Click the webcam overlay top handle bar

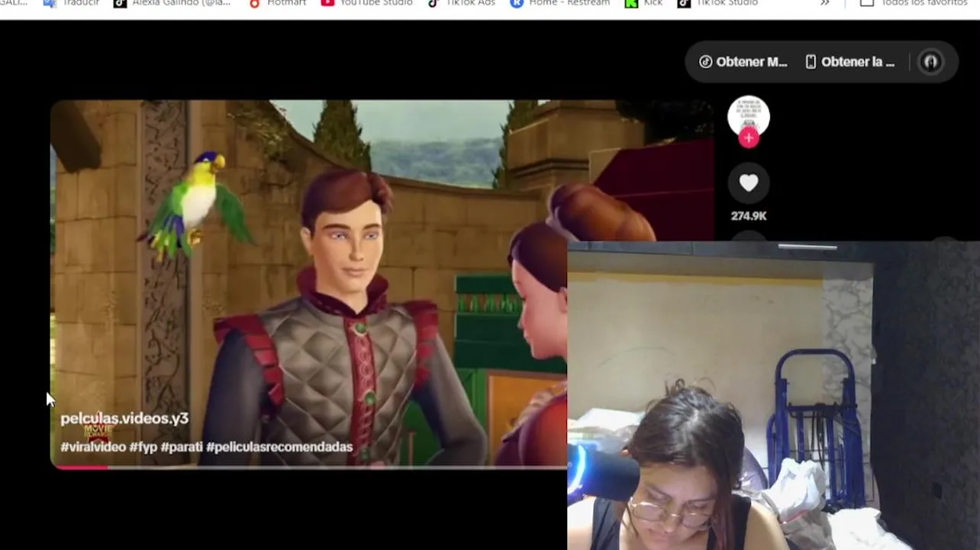point(807,247)
